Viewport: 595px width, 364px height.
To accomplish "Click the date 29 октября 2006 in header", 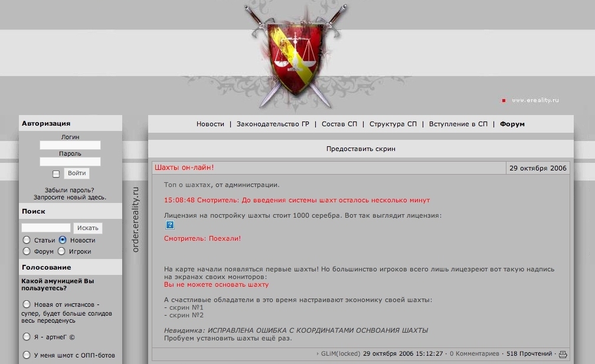I will tap(538, 168).
